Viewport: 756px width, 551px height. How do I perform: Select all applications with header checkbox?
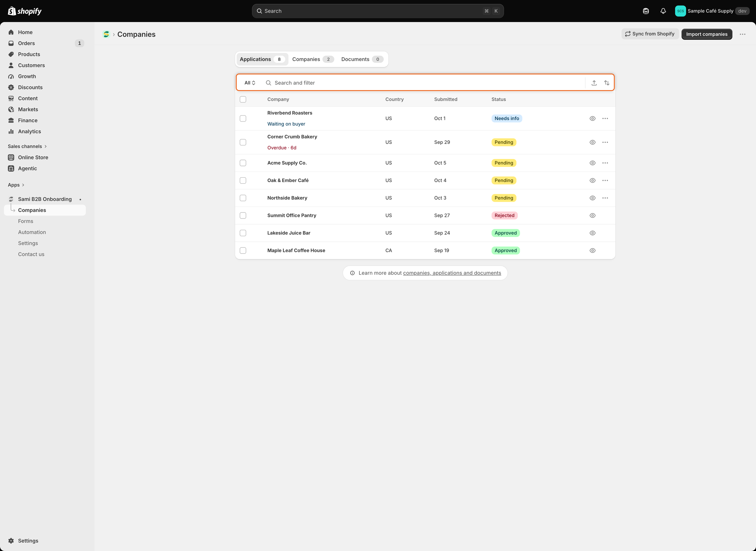tap(243, 99)
